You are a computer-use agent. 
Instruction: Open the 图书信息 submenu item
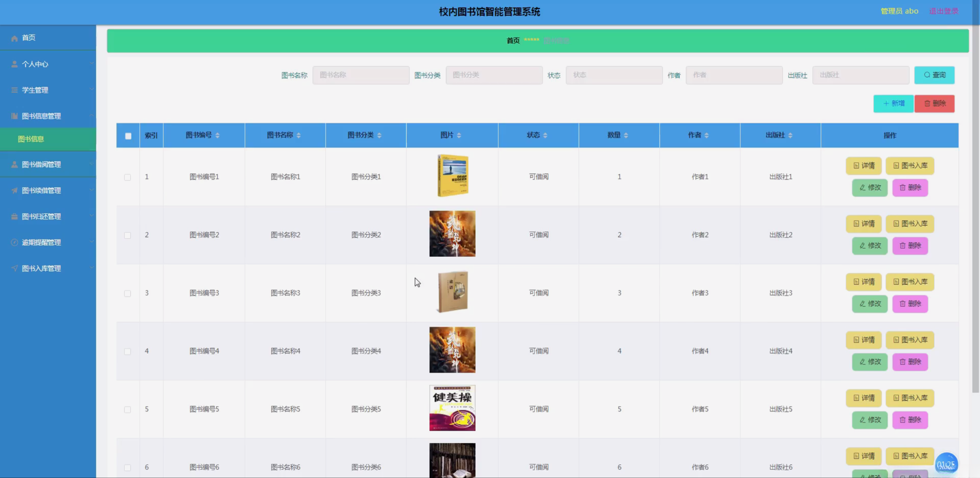click(x=31, y=139)
